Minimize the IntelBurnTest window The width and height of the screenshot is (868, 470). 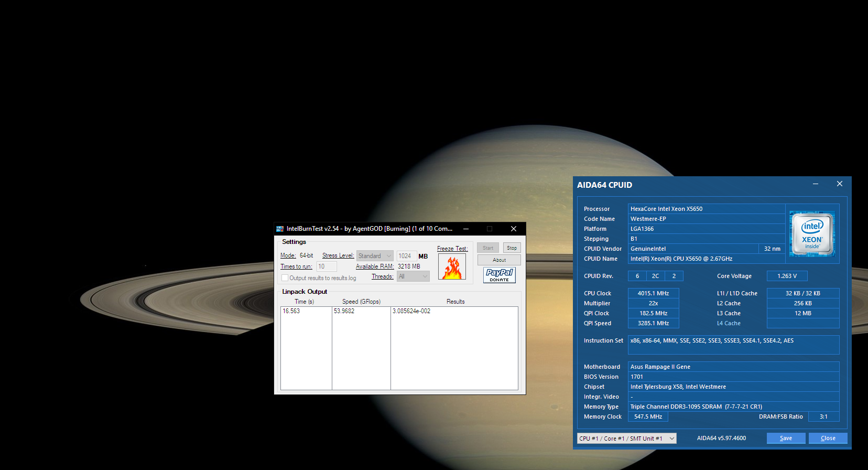[x=466, y=229]
